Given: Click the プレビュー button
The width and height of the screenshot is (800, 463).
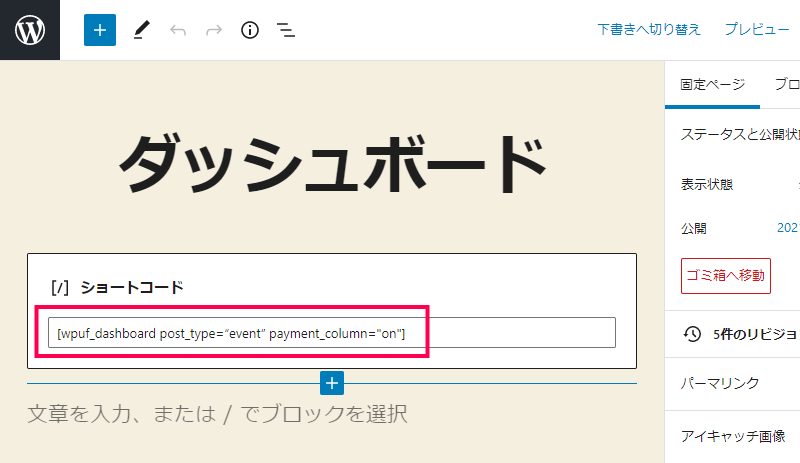Looking at the screenshot, I should pos(757,30).
